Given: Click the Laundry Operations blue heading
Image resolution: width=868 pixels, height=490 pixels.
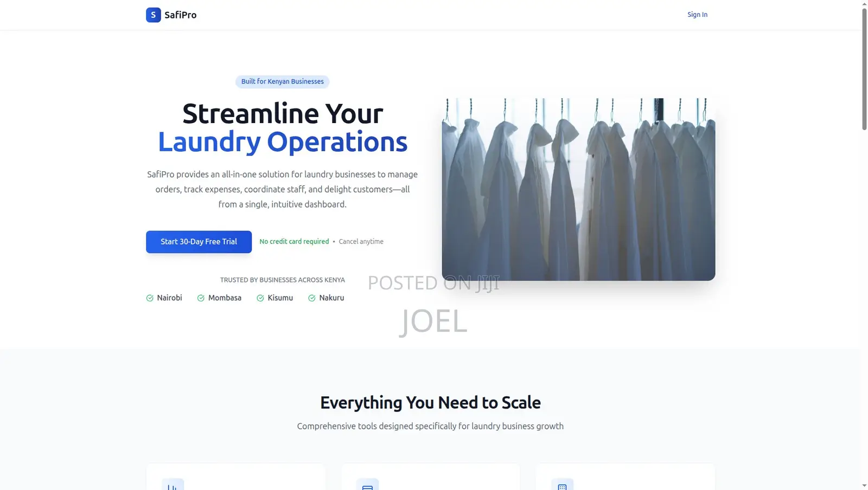Looking at the screenshot, I should click(x=283, y=142).
